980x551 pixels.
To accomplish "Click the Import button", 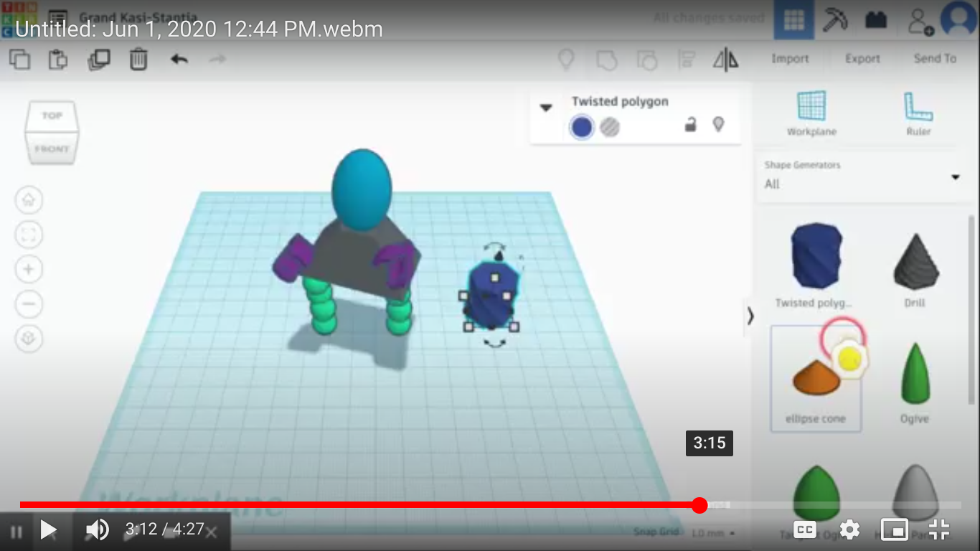I will [x=790, y=59].
